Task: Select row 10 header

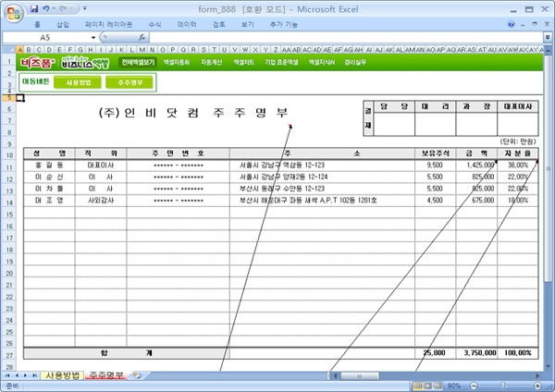Action: click(9, 155)
